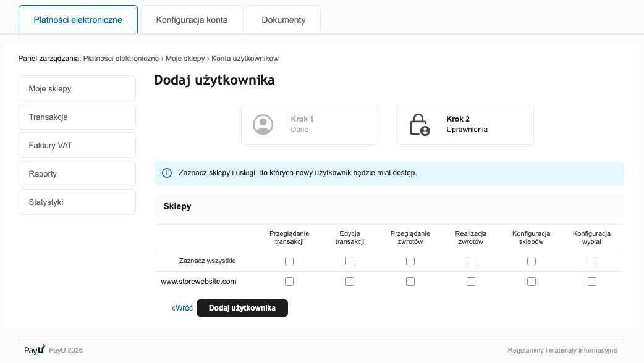Open Transakcje in the sidebar
This screenshot has height=363, width=644.
point(77,117)
